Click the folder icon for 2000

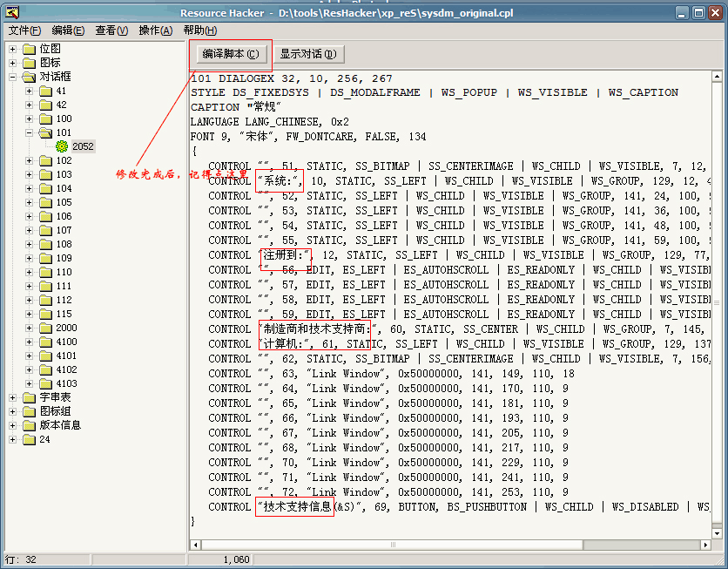pyautogui.click(x=45, y=328)
